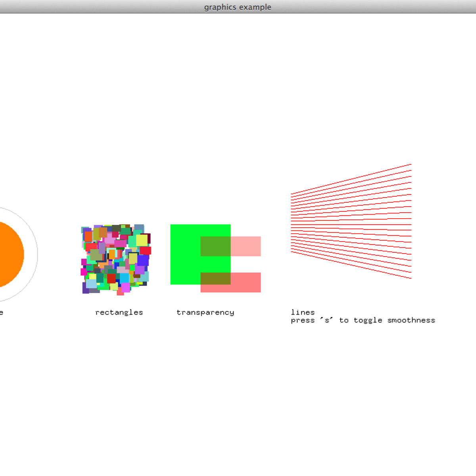Click the bright green transparency square
The height and width of the screenshot is (476, 476).
pyautogui.click(x=185, y=254)
